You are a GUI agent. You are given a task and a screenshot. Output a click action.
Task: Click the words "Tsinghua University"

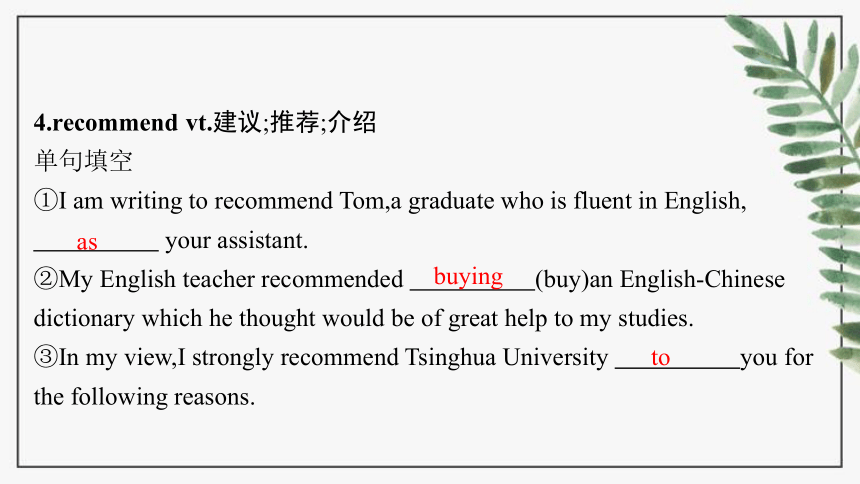pos(506,357)
